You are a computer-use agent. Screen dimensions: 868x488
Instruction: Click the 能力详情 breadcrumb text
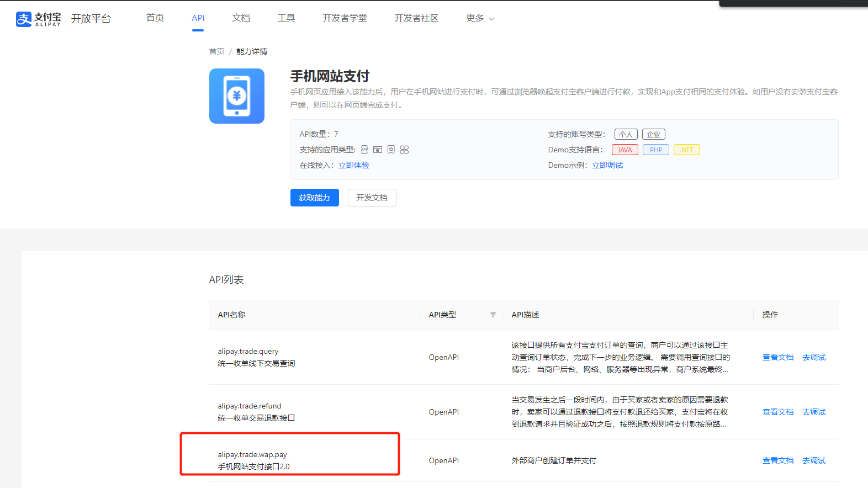pyautogui.click(x=252, y=51)
